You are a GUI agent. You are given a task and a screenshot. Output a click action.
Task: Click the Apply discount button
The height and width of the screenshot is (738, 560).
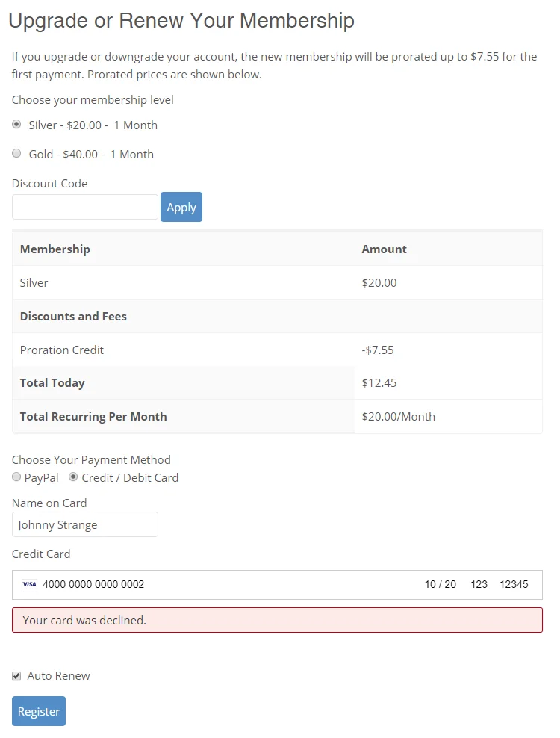(x=181, y=207)
